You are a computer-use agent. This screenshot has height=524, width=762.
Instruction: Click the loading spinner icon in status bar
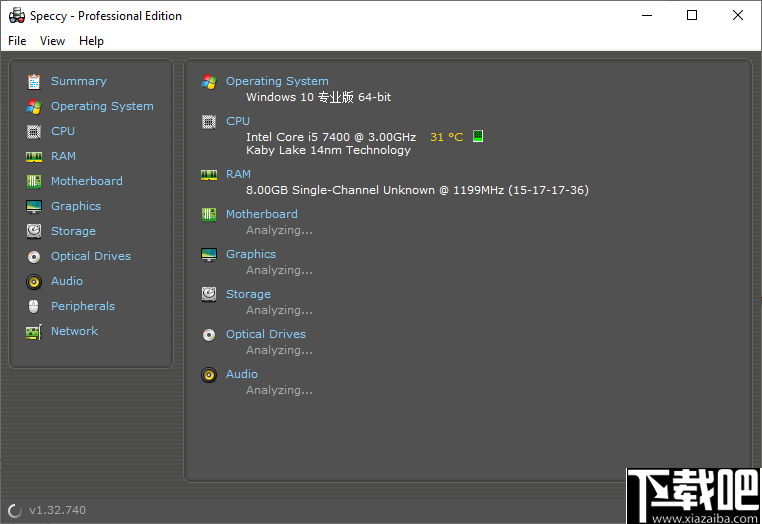pyautogui.click(x=15, y=510)
